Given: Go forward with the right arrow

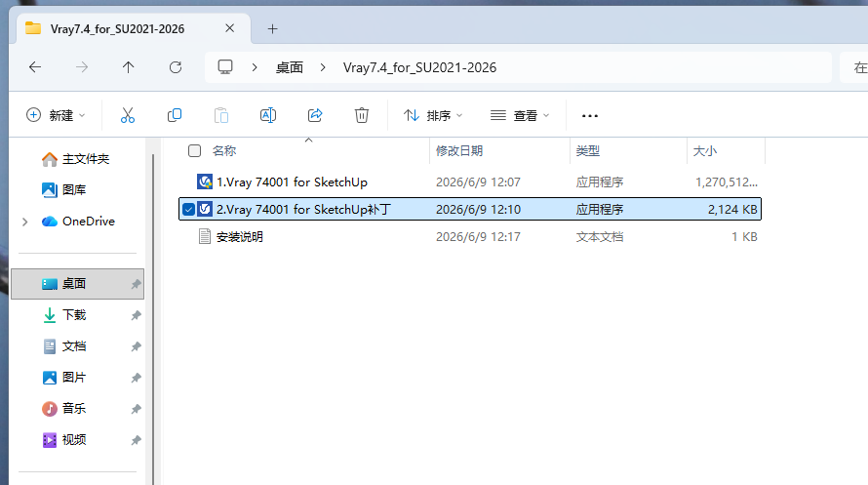Looking at the screenshot, I should pos(82,67).
